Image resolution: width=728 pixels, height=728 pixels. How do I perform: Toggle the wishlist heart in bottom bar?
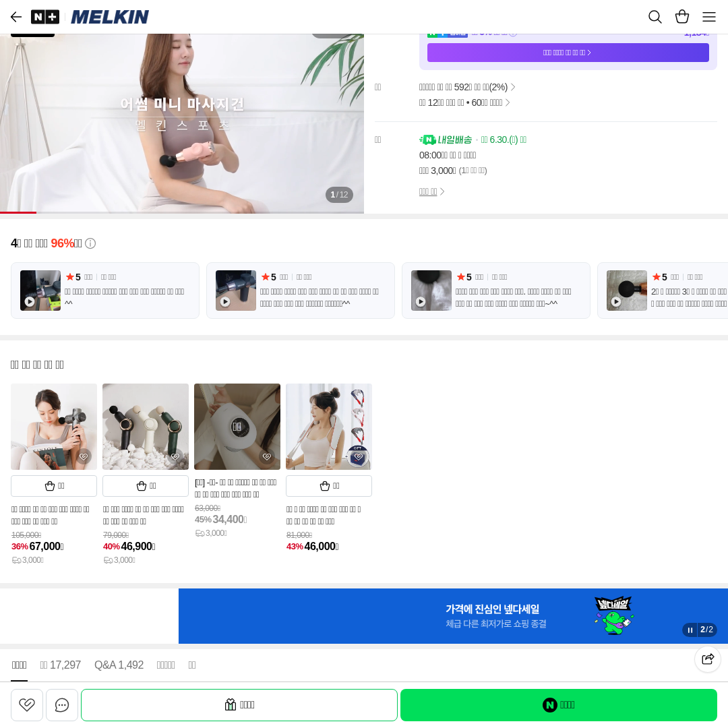tap(27, 705)
